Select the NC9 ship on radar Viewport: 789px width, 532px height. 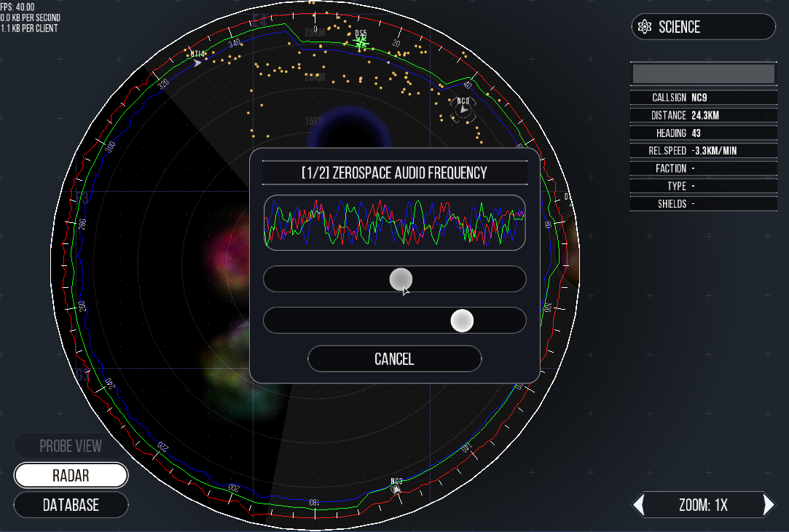463,110
